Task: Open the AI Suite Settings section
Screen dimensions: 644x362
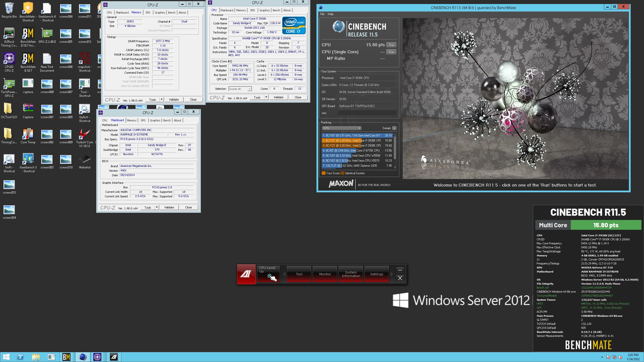Action: pyautogui.click(x=377, y=274)
